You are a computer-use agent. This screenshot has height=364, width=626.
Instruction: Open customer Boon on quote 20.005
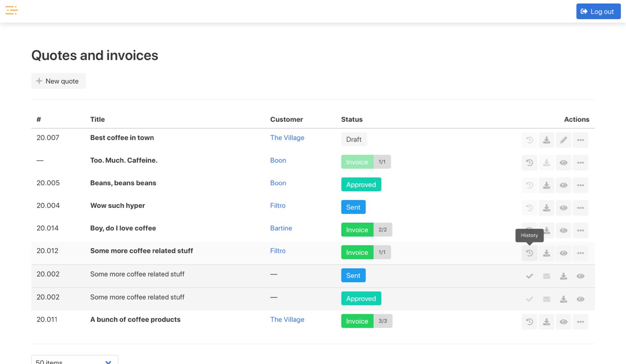click(x=278, y=183)
